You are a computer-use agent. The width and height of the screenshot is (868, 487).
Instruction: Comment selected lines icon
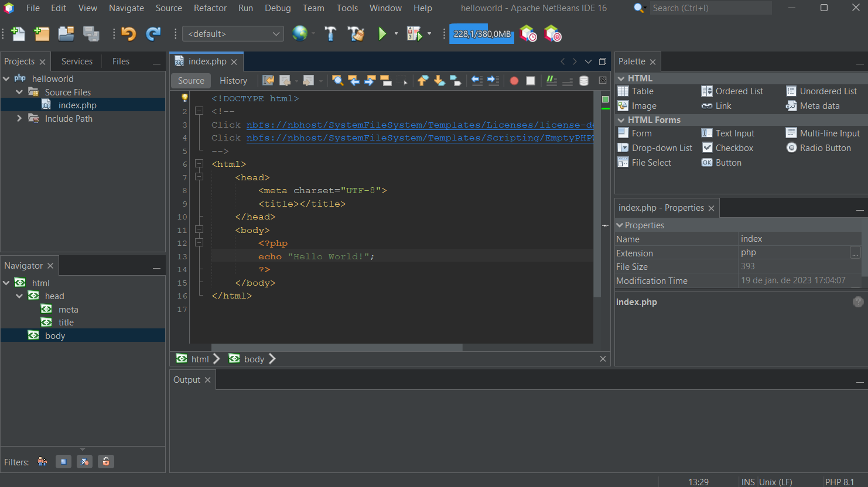click(552, 81)
